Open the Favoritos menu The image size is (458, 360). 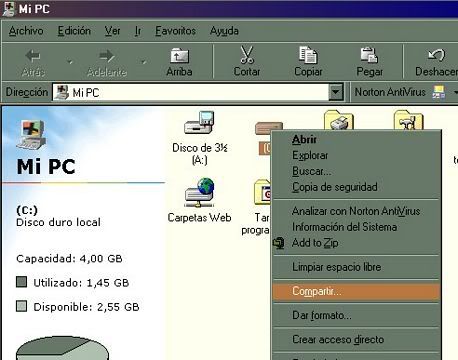[175, 31]
